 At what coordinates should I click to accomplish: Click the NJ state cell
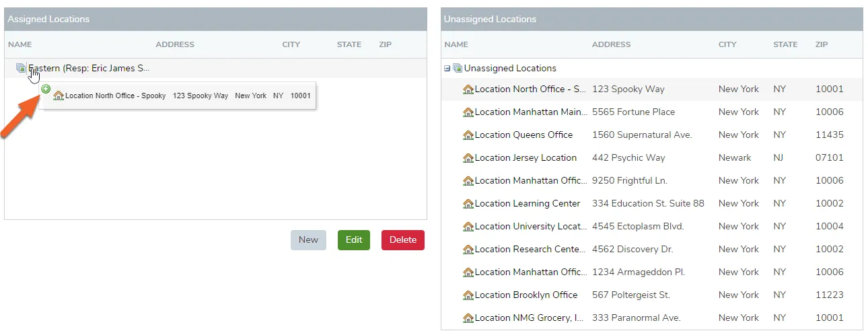779,158
